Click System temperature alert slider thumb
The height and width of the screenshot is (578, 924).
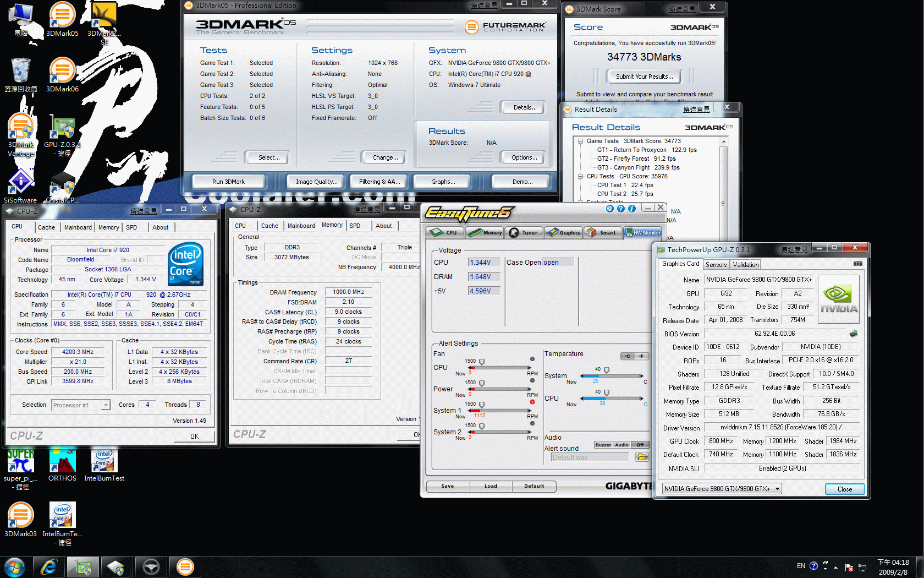click(x=607, y=370)
